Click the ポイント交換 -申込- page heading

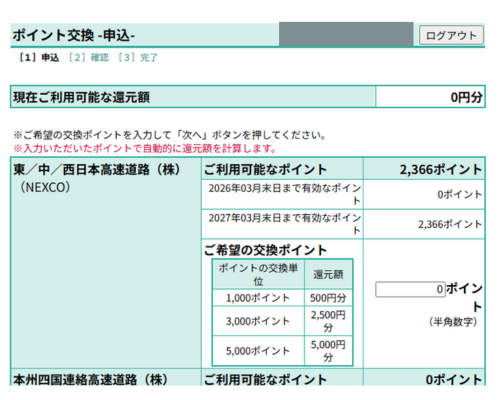point(74,35)
